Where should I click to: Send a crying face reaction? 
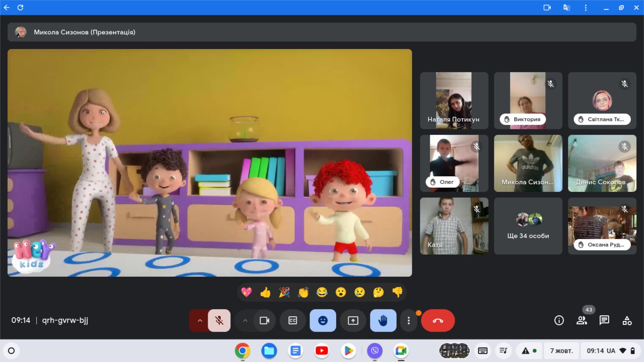[360, 292]
